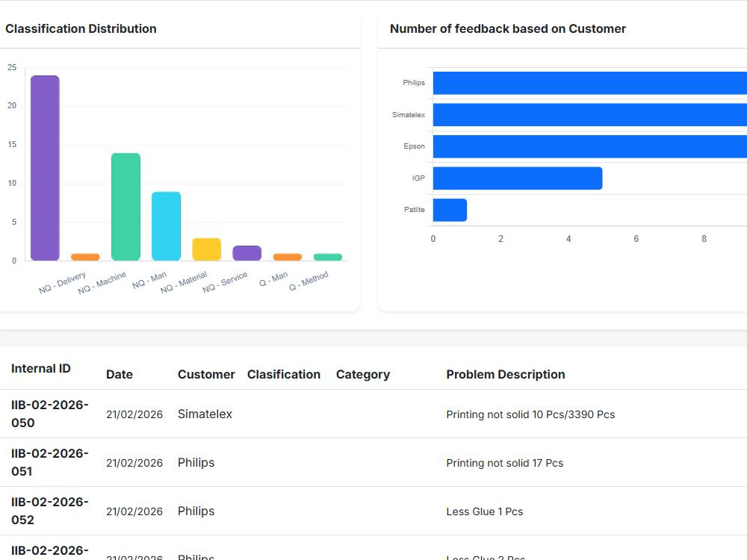Click the Epson blue bar

click(x=590, y=146)
